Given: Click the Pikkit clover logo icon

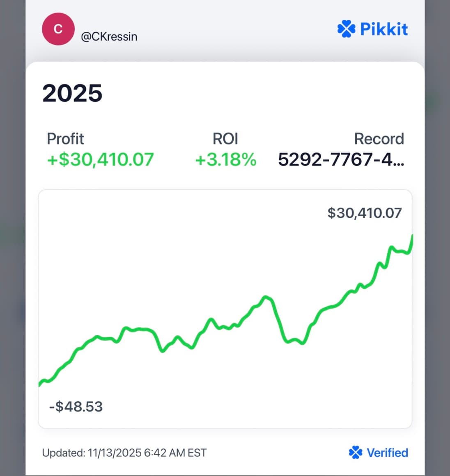Looking at the screenshot, I should (347, 28).
